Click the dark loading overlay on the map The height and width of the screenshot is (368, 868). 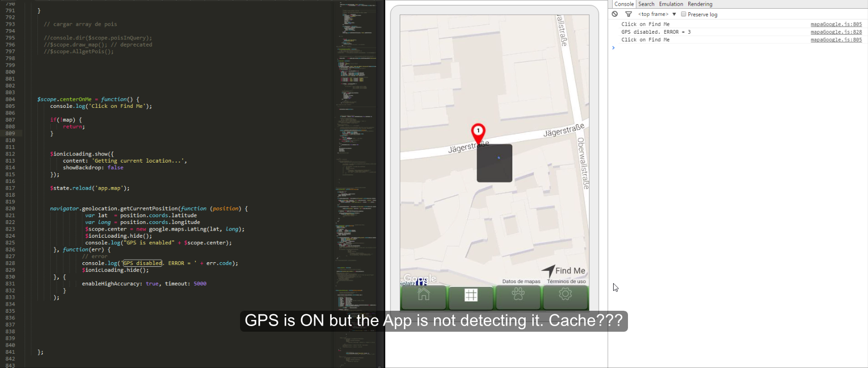point(494,163)
